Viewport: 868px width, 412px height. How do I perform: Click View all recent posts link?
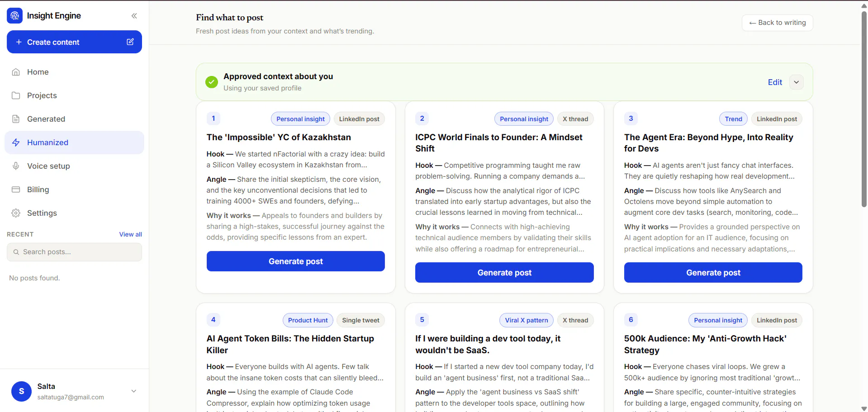(130, 234)
